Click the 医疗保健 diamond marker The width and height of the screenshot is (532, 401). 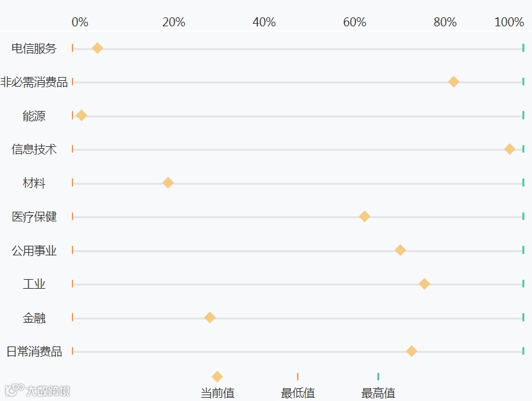pyautogui.click(x=365, y=217)
